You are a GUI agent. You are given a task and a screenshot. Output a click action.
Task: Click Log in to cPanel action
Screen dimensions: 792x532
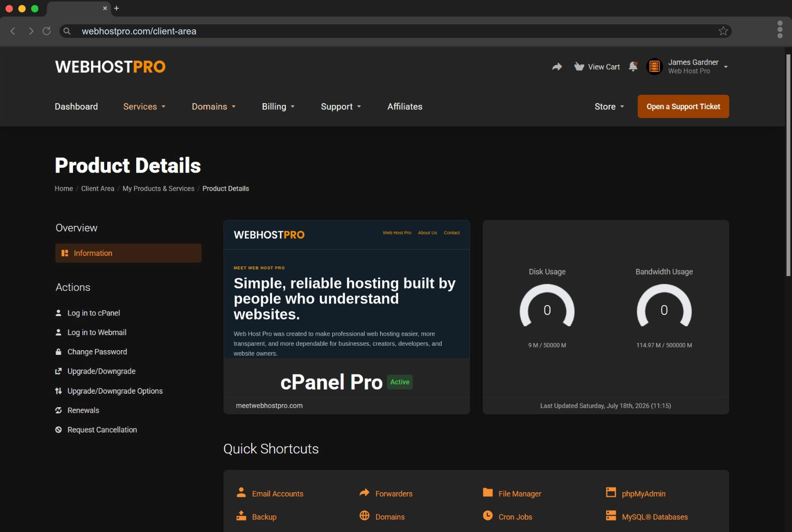click(94, 313)
